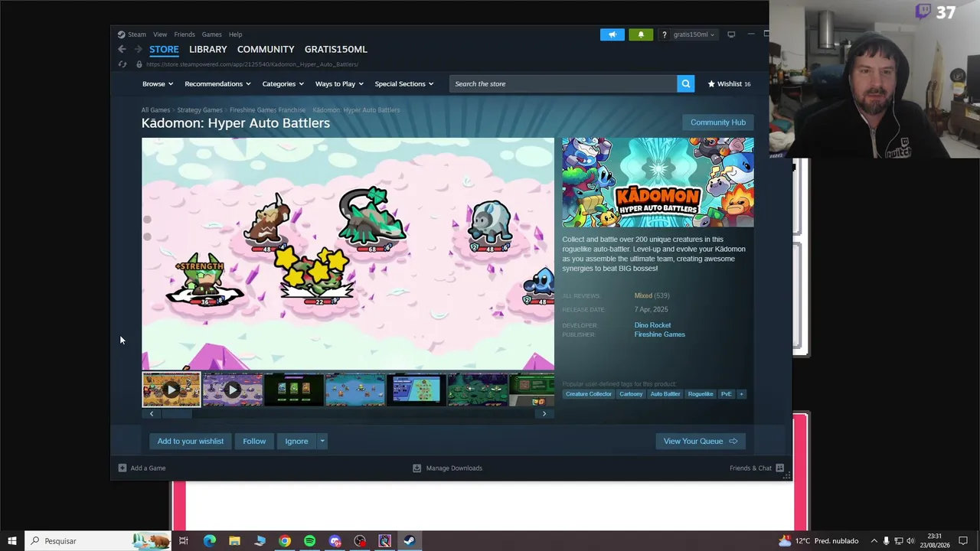Switch Steam to Big Picture mode
The image size is (980, 551).
(x=731, y=34)
